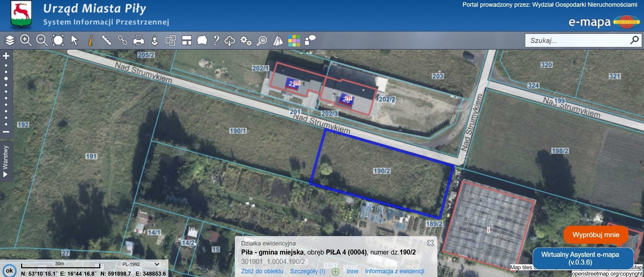
Task: Click the plus on the zoom slider
Action: [x=6, y=56]
